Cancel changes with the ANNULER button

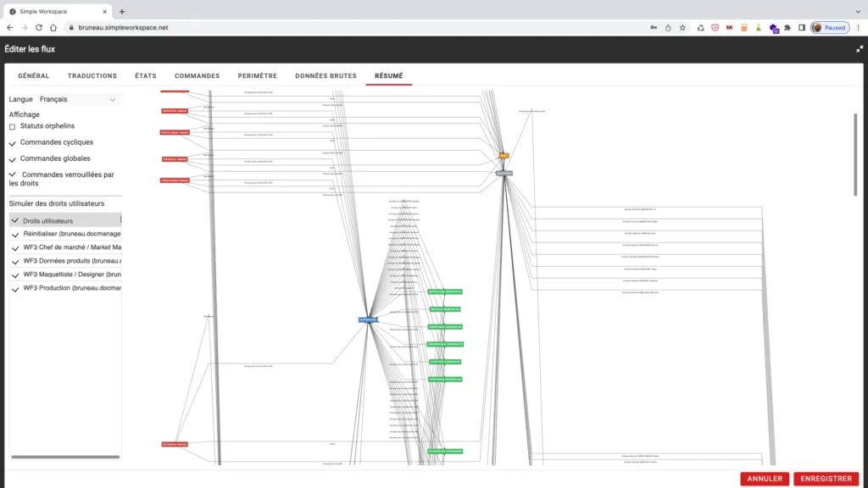point(765,479)
